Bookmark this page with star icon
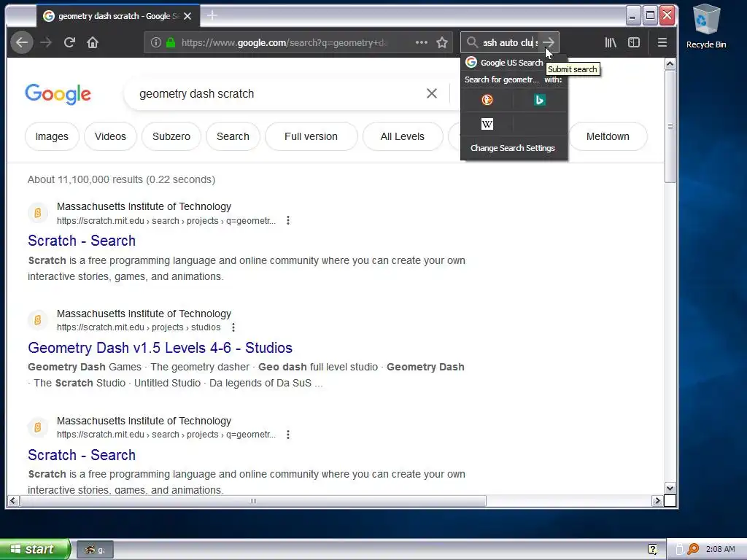The image size is (747, 560). pos(442,42)
